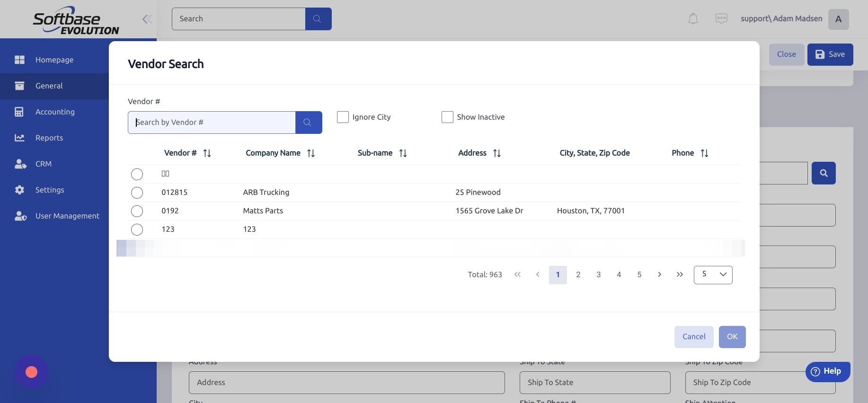Enable the Ignore City checkbox
This screenshot has width=868, height=403.
[343, 117]
